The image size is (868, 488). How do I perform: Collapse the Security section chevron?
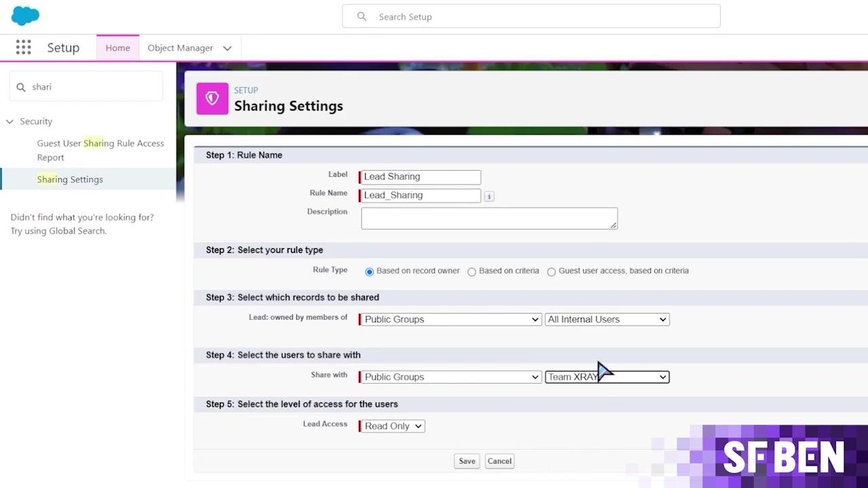[x=9, y=121]
